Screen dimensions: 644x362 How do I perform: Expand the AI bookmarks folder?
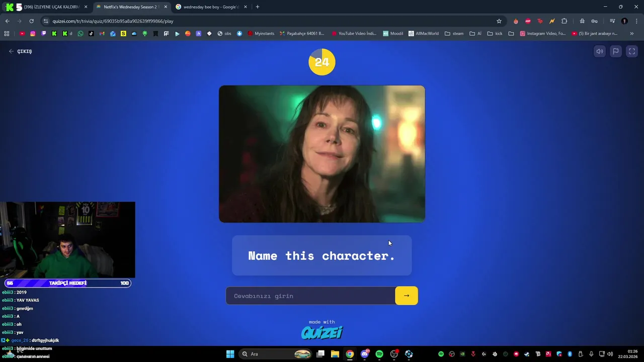click(475, 34)
